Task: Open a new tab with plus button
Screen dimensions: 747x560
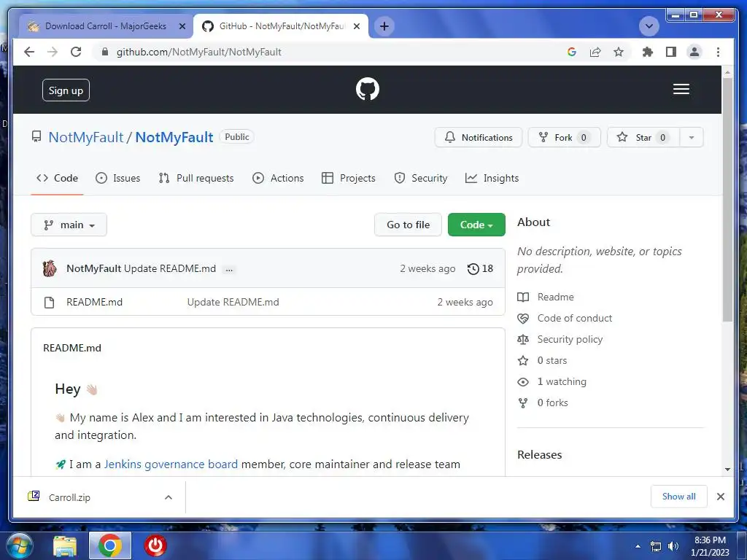Action: pos(384,26)
